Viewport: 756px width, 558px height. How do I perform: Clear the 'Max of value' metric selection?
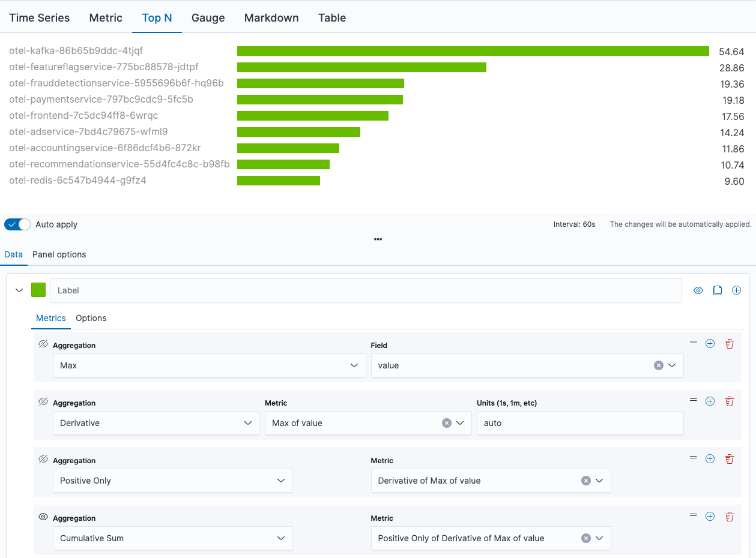coord(446,422)
